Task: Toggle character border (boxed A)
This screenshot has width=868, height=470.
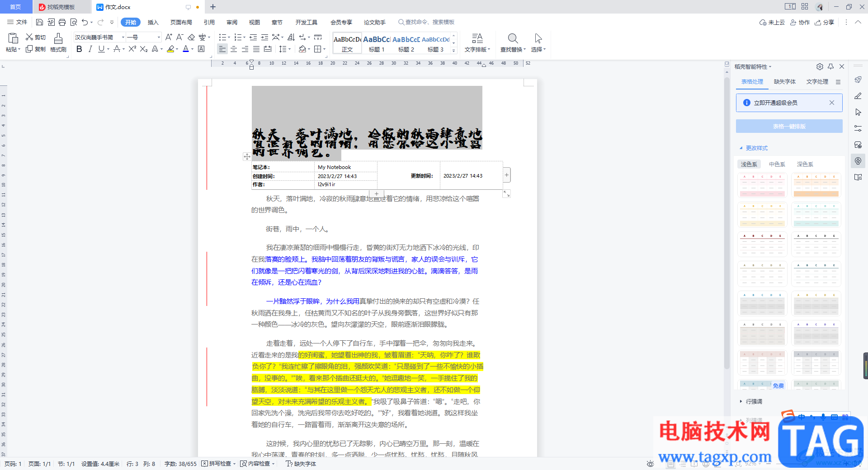Action: pyautogui.click(x=201, y=49)
